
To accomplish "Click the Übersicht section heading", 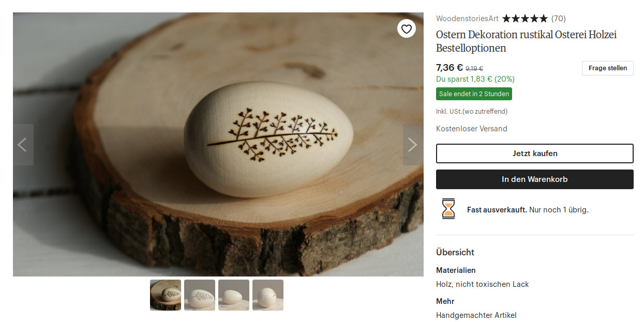I will [x=455, y=252].
